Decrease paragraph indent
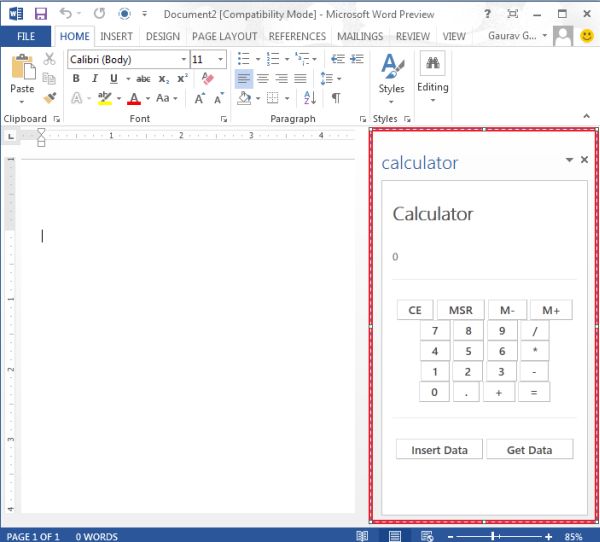 (x=338, y=59)
